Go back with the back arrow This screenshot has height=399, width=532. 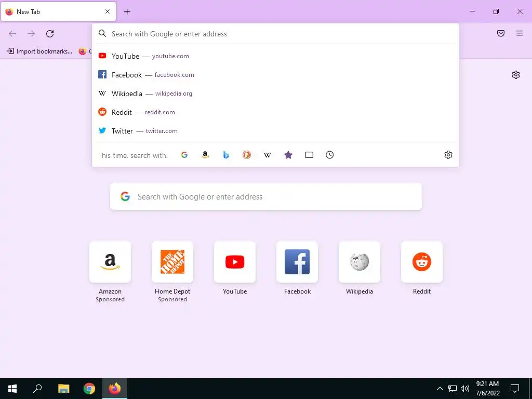[12, 34]
